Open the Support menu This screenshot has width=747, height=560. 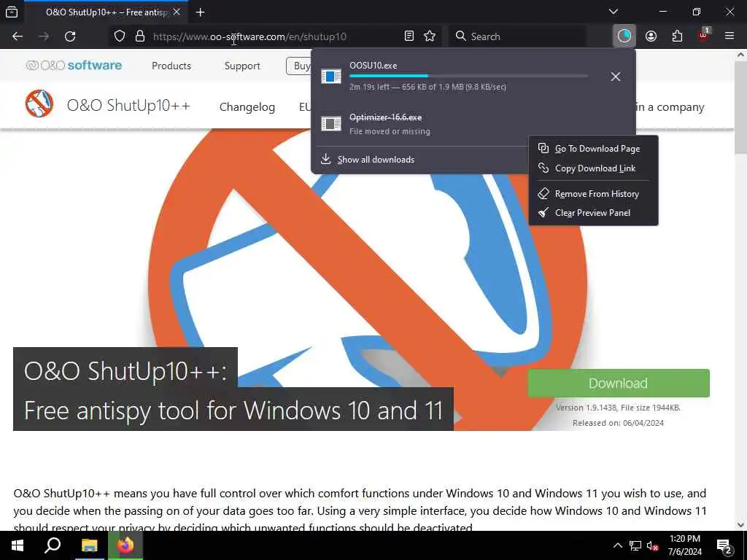[242, 66]
